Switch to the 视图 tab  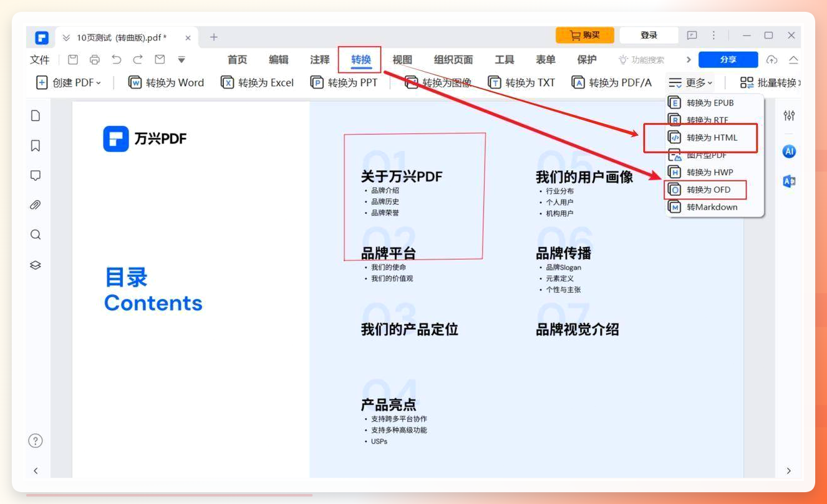point(402,60)
